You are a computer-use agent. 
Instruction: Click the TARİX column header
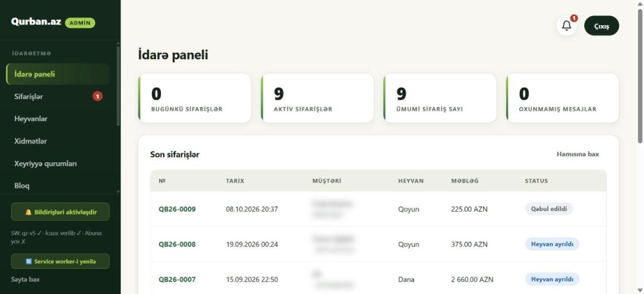pos(235,181)
